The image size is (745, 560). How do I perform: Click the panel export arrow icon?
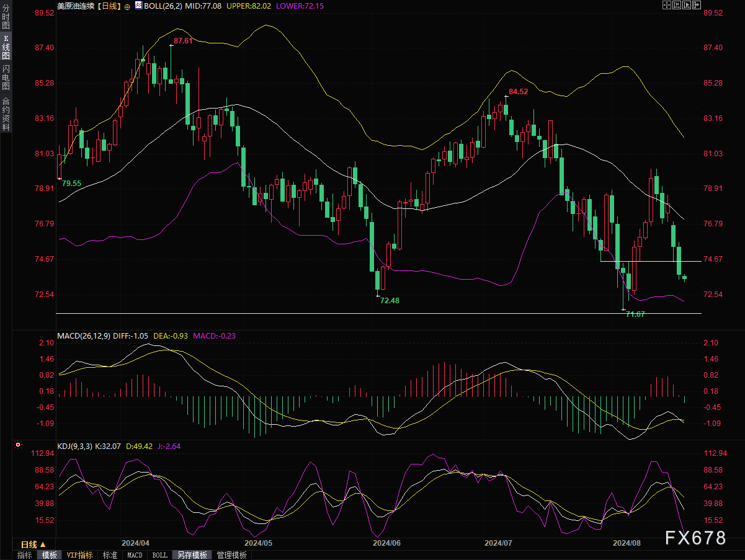pyautogui.click(x=696, y=6)
